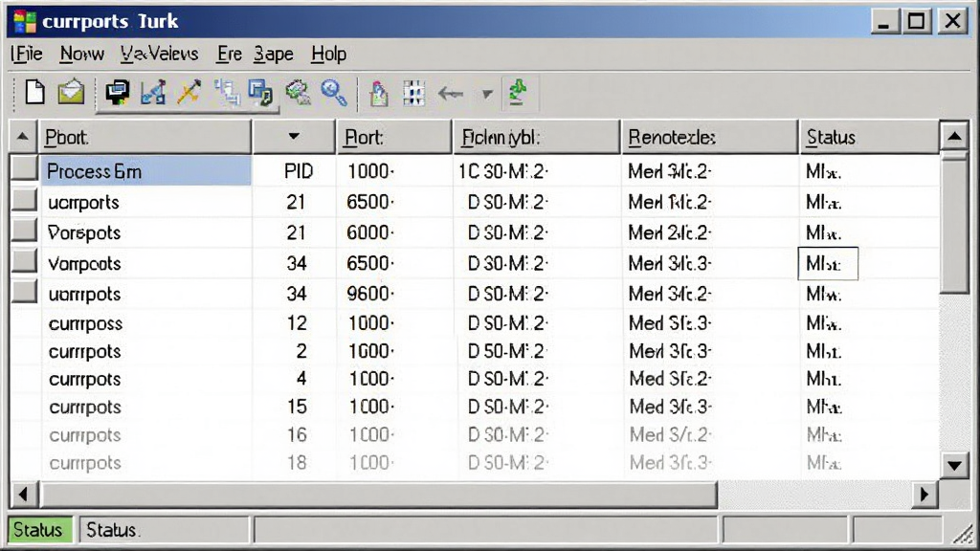
Task: Select the currrposs process row name
Action: coord(85,323)
